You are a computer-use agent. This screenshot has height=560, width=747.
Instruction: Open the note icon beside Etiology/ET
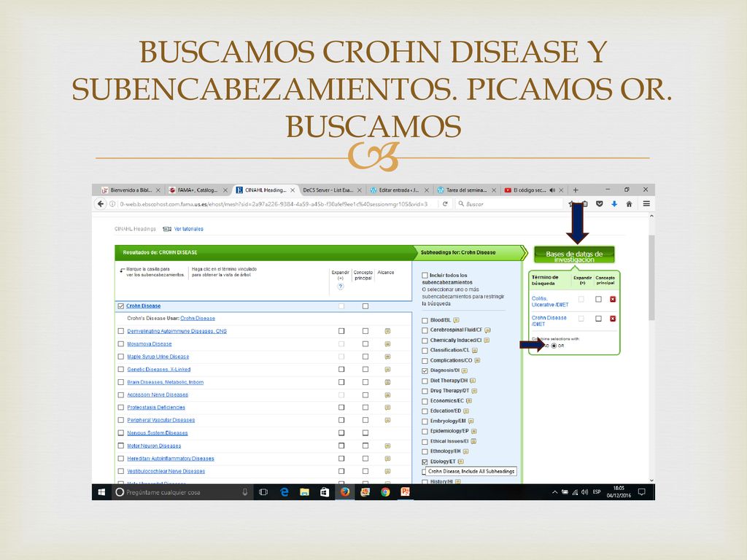461,462
